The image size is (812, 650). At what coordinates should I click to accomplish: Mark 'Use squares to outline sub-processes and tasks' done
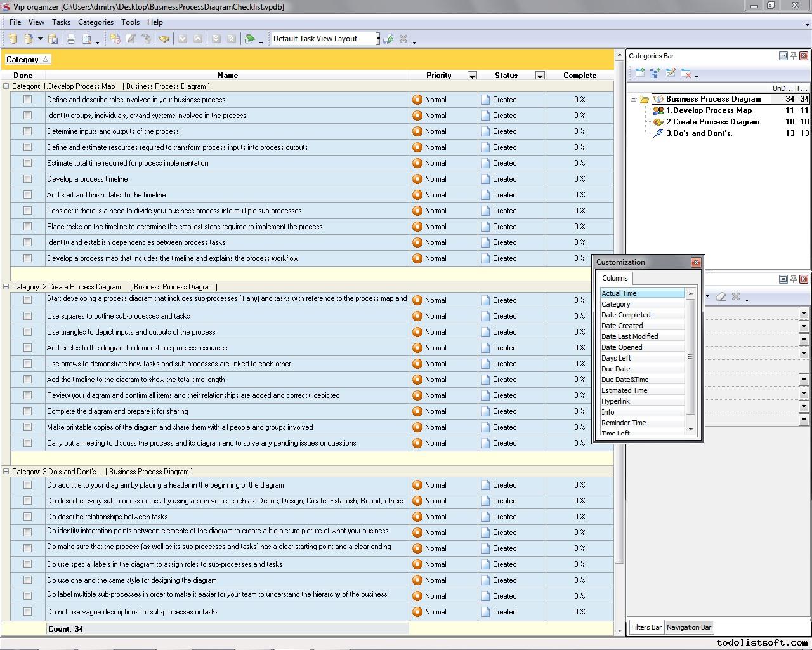point(27,316)
